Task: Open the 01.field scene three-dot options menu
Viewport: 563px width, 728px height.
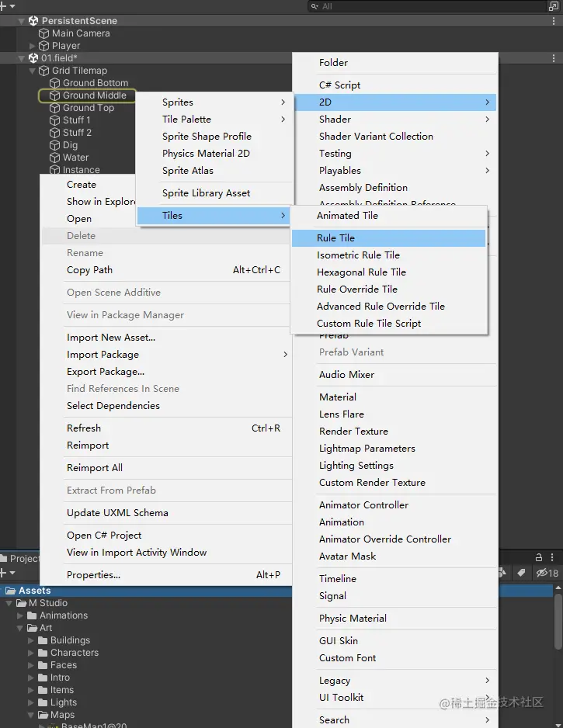Action: (x=553, y=58)
